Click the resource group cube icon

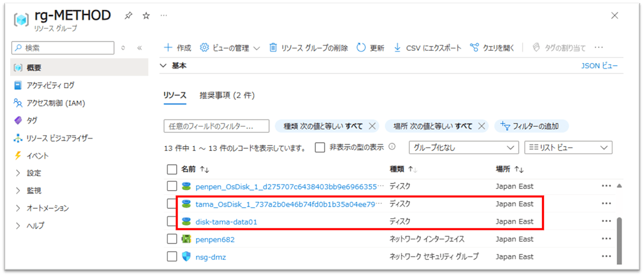pyautogui.click(x=21, y=19)
